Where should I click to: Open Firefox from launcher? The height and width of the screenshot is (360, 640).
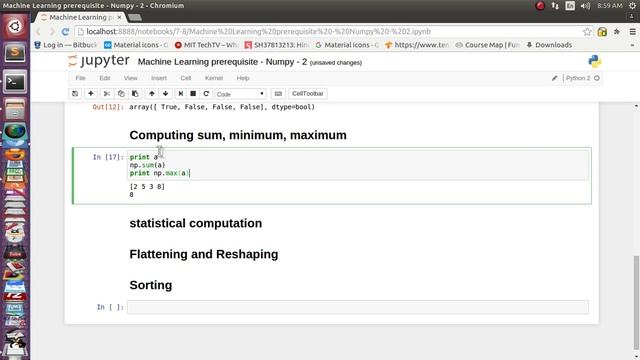coord(15,155)
